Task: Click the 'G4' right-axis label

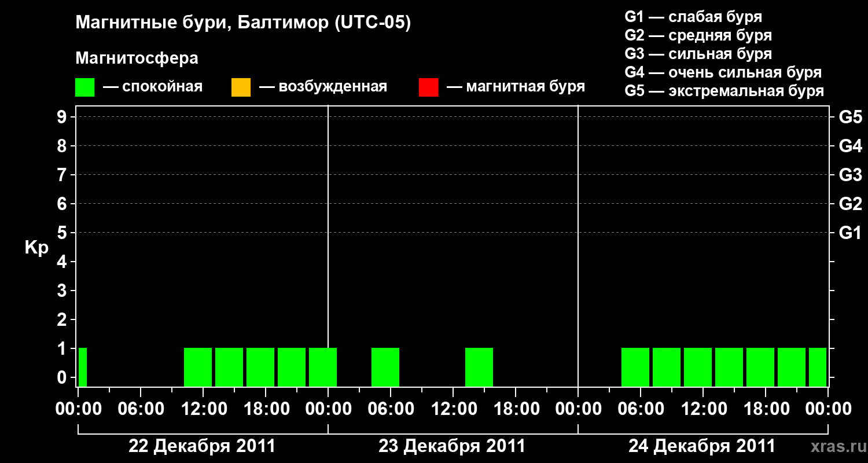Action: pyautogui.click(x=851, y=146)
